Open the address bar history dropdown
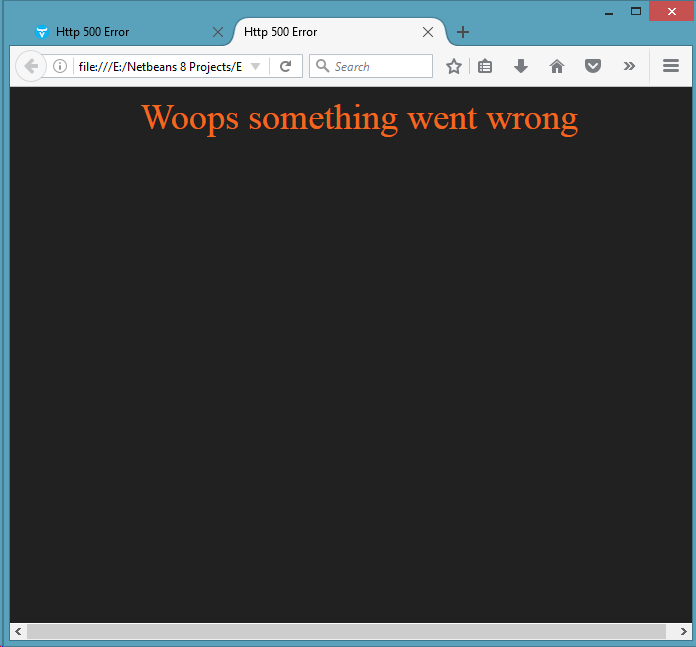This screenshot has height=647, width=696. tap(255, 66)
